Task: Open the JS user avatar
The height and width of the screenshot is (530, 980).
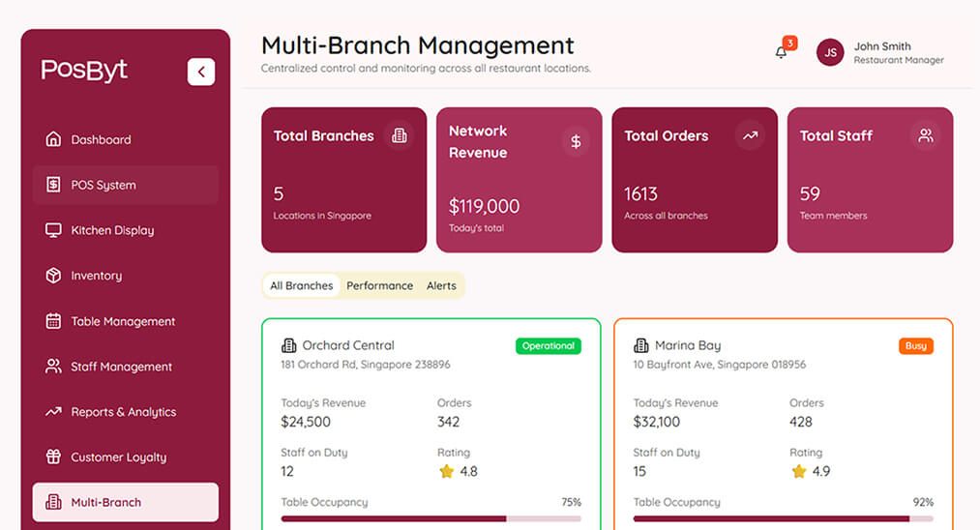Action: coord(830,52)
